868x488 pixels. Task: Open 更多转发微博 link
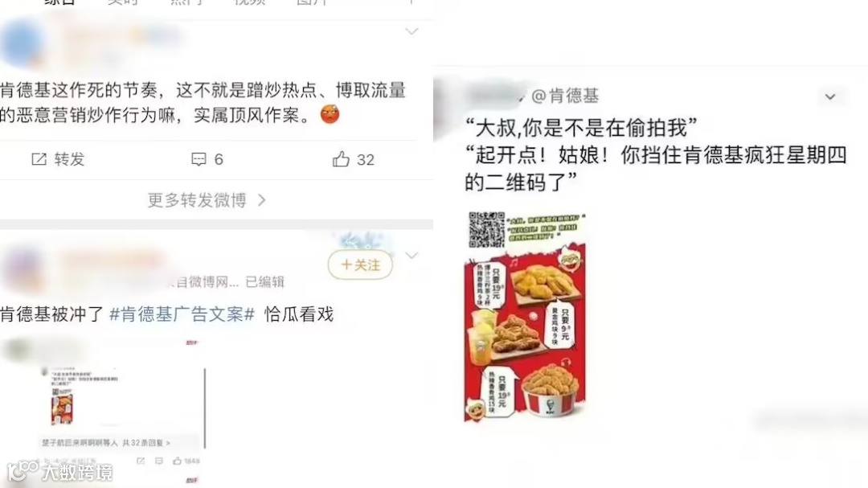click(x=206, y=200)
